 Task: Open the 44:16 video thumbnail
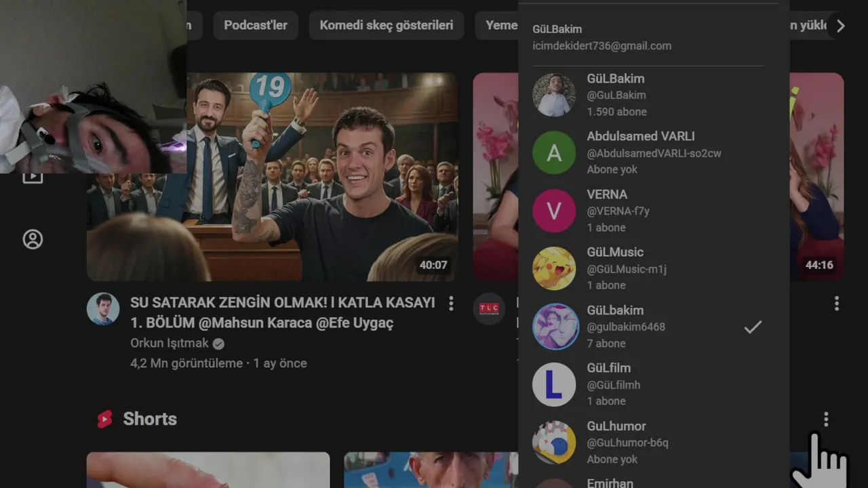(x=817, y=177)
